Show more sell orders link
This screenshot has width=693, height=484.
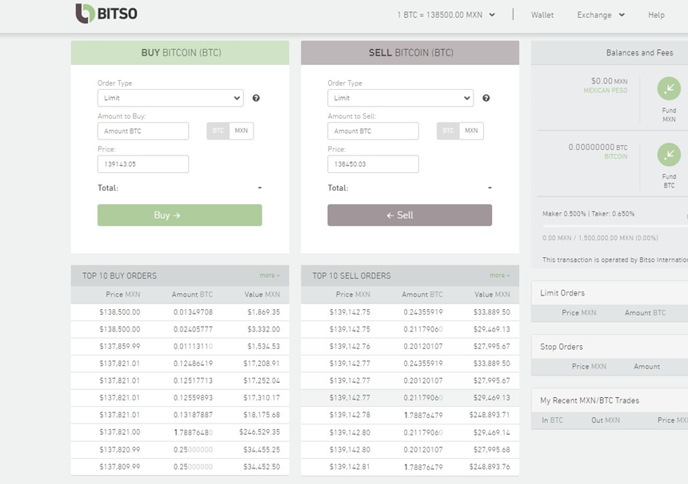coord(499,275)
